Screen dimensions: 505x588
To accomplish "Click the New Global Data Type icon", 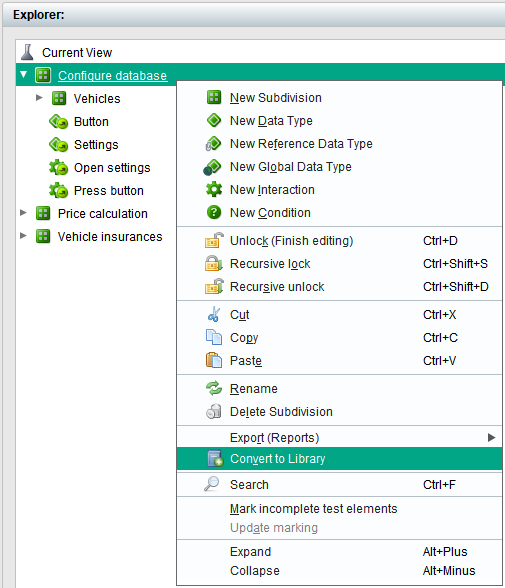I will tap(212, 167).
